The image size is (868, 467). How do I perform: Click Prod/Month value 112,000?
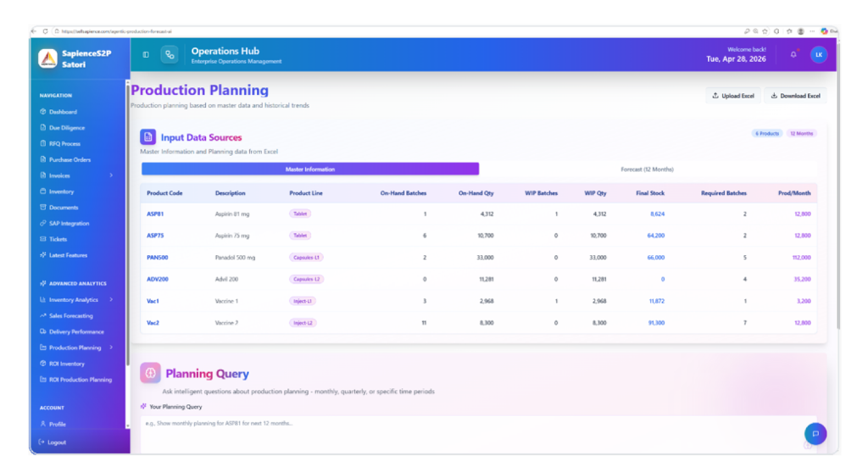tap(801, 258)
